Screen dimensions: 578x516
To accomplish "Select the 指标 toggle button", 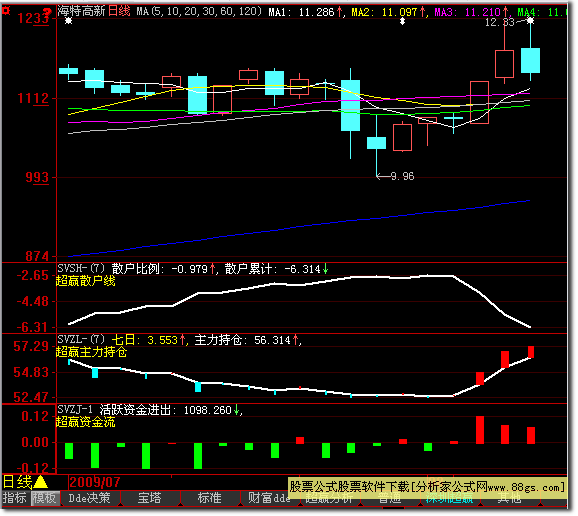I will (15, 498).
